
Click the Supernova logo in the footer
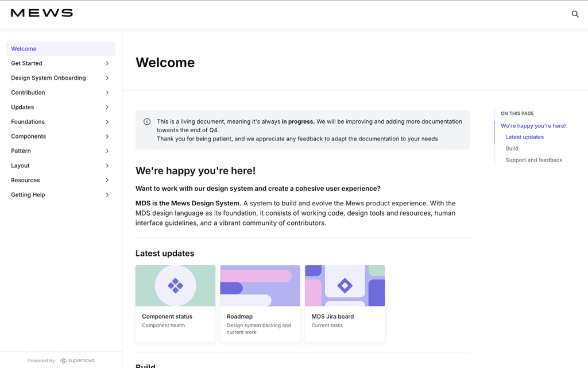[x=77, y=360]
